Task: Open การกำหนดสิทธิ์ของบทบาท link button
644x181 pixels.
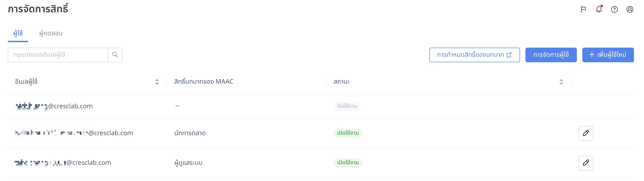Action: [474, 55]
